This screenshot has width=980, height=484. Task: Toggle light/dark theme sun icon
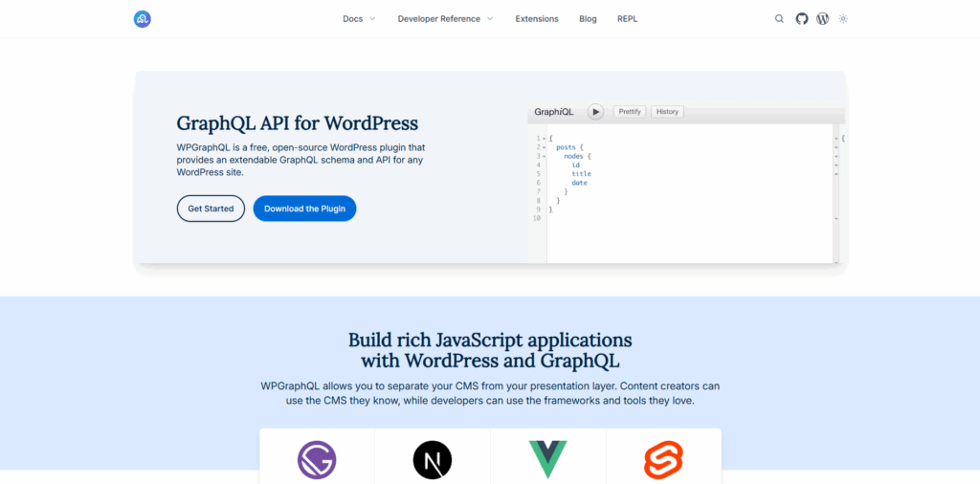click(x=843, y=19)
